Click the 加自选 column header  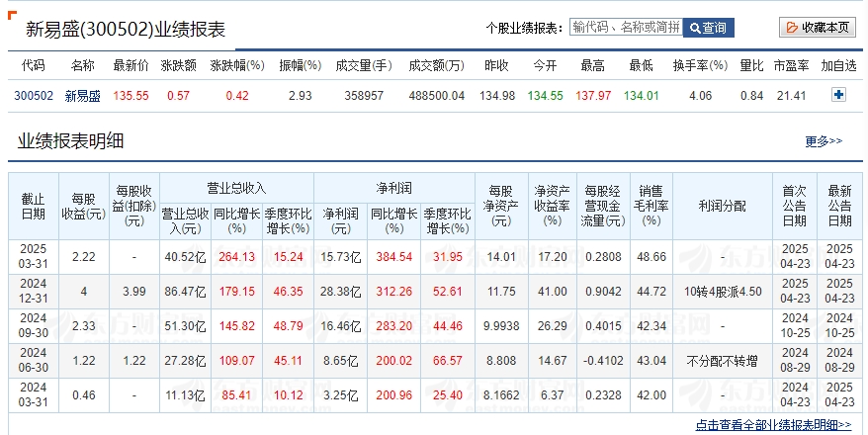[838, 66]
